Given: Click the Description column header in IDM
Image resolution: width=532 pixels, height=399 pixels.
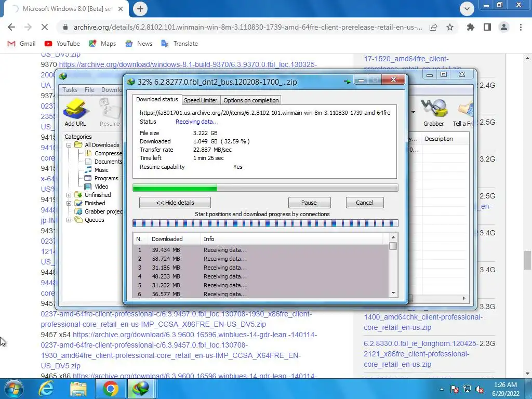Looking at the screenshot, I should [445, 139].
